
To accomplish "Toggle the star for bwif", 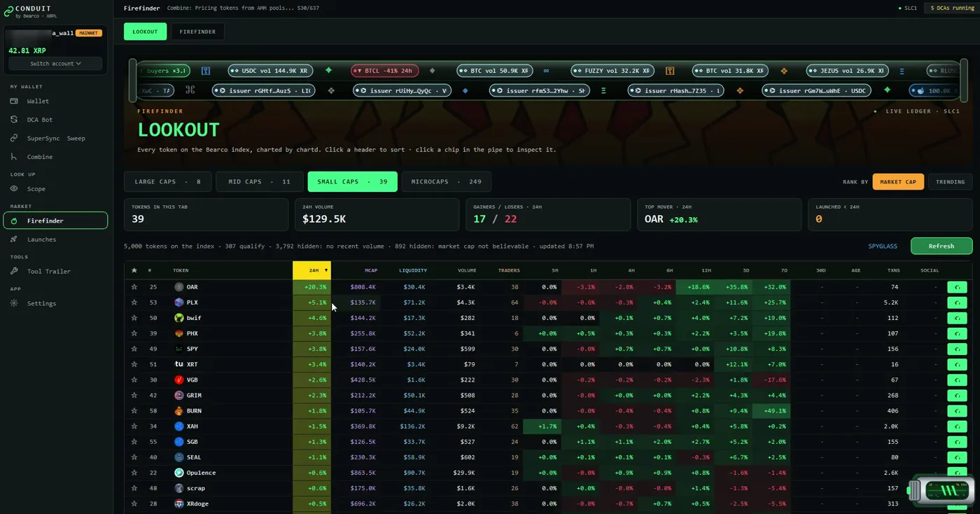I will [x=134, y=318].
